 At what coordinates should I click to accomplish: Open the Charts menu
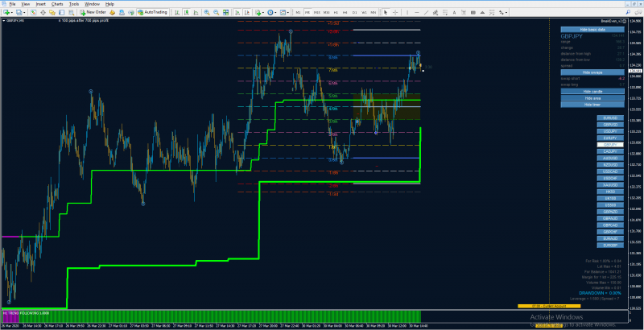click(57, 4)
